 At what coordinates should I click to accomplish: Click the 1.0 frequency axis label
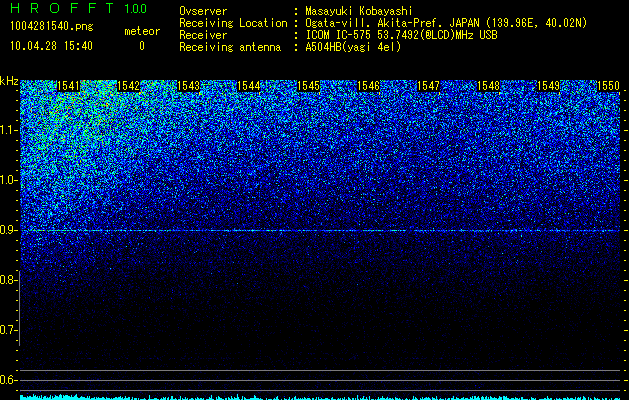click(8, 180)
